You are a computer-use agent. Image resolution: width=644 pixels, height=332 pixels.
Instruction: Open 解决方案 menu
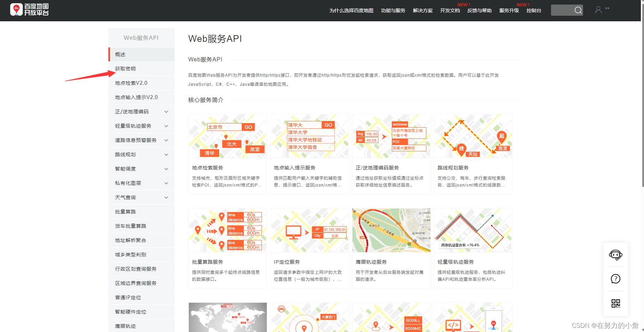(x=423, y=10)
